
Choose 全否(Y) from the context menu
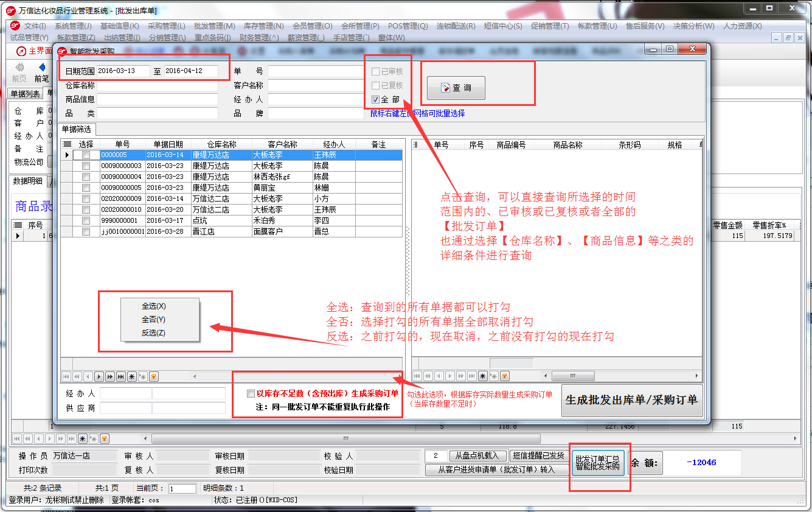click(154, 320)
